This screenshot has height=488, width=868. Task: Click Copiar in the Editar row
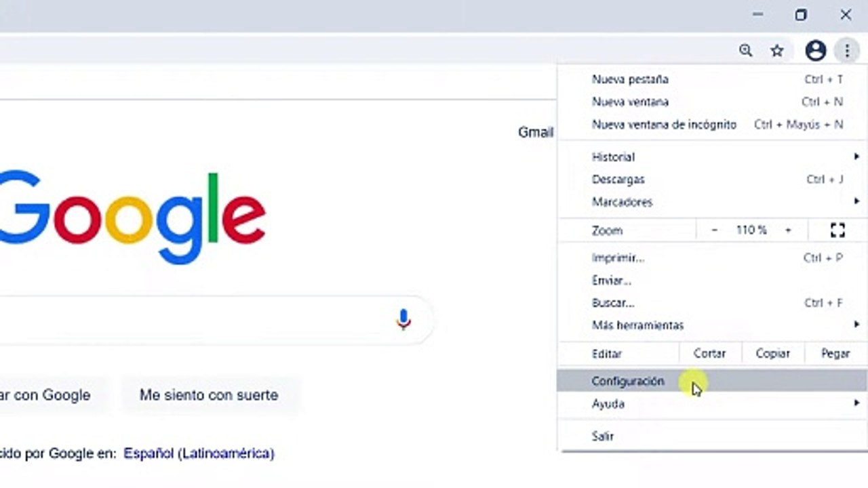coord(772,354)
